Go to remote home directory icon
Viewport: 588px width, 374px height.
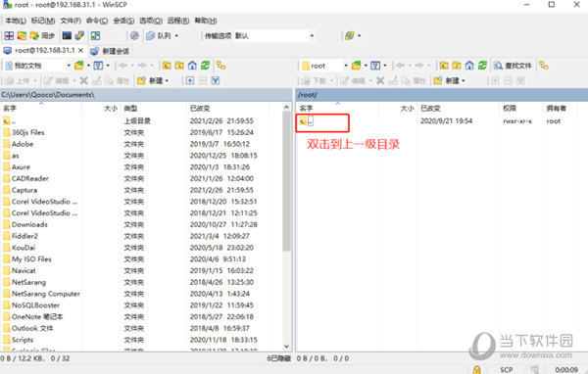(469, 66)
